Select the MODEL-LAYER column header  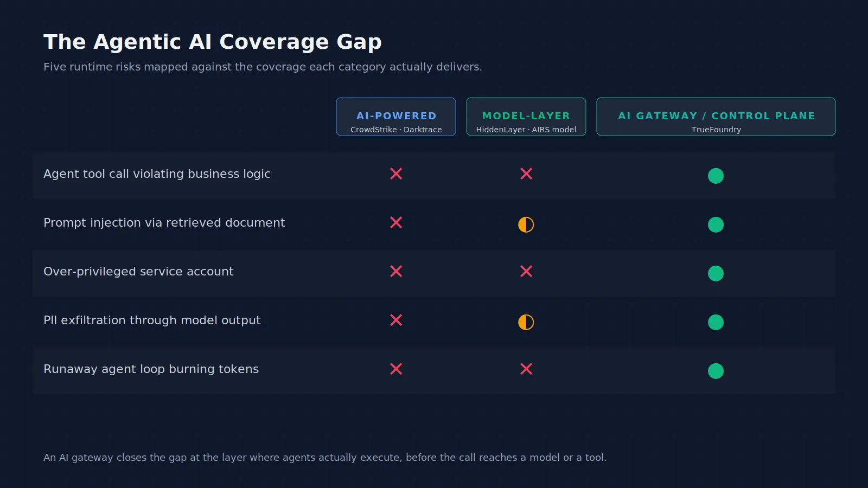526,117
